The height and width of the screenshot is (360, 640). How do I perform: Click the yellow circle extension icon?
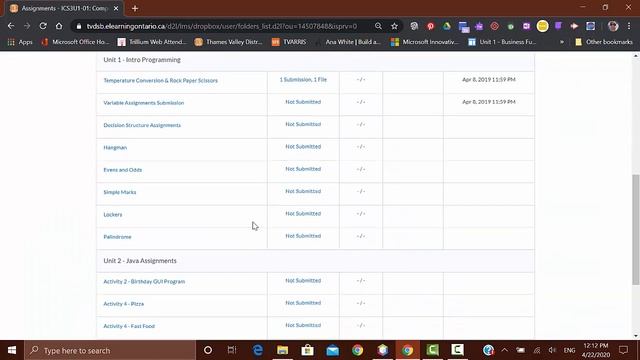click(x=542, y=26)
